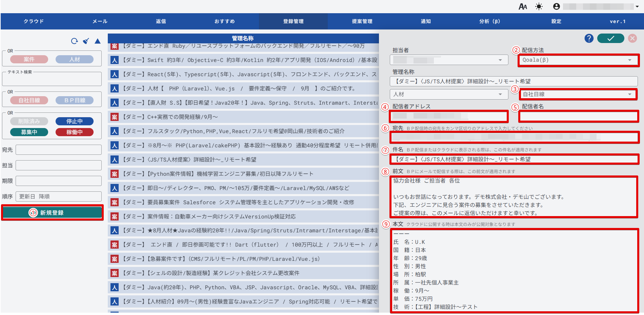
Task: Toggle the 稼働中 status filter
Action: pyautogui.click(x=75, y=132)
